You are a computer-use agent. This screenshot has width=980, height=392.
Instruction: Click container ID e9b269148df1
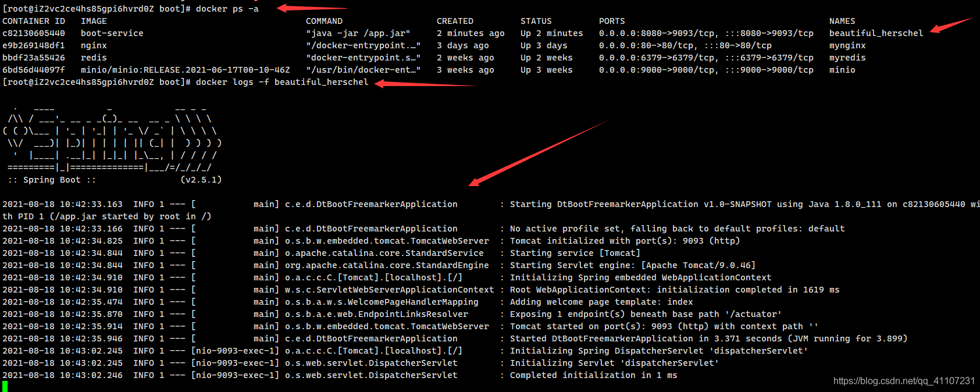34,45
